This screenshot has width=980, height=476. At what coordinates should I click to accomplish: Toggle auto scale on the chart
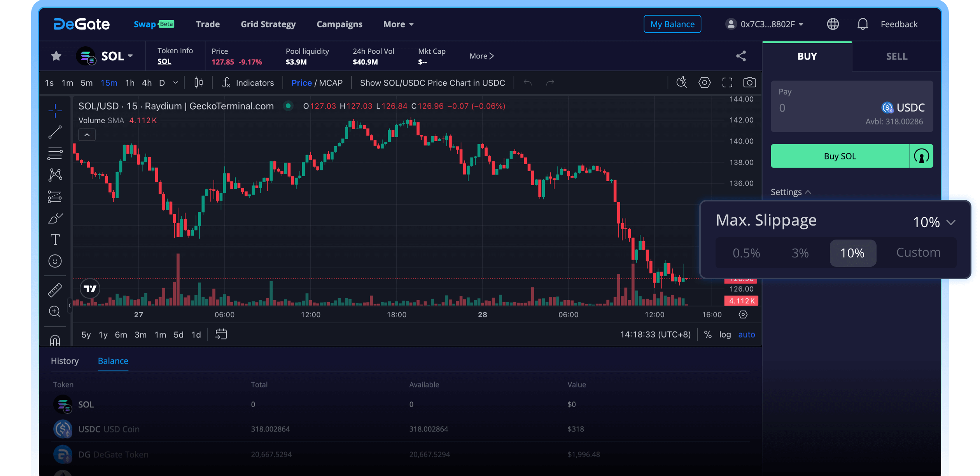click(x=747, y=334)
